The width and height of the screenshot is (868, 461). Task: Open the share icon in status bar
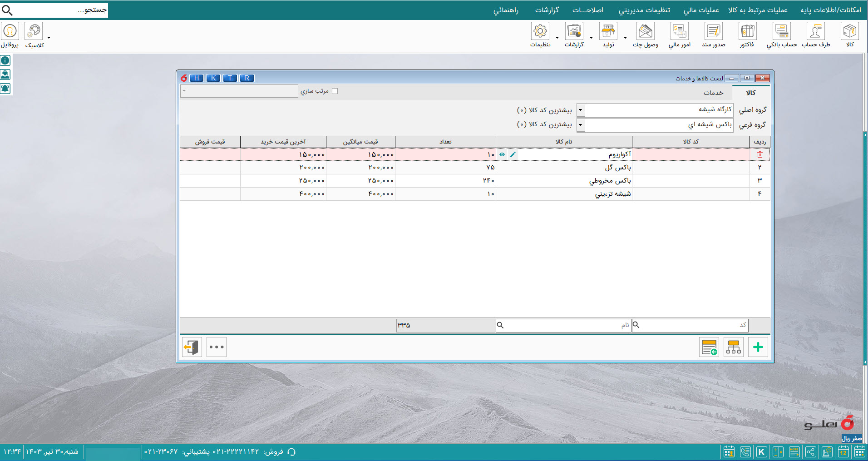pos(810,452)
